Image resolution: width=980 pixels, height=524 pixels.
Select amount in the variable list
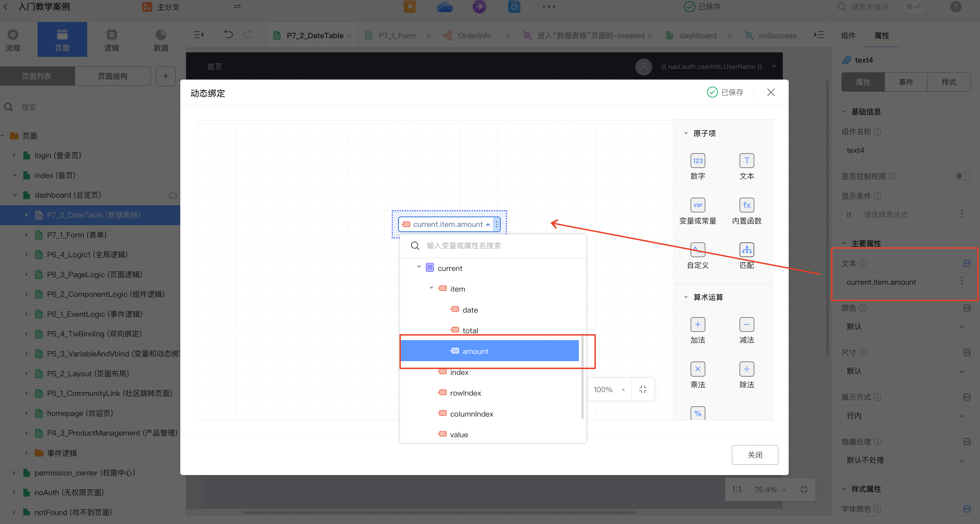[x=490, y=351]
